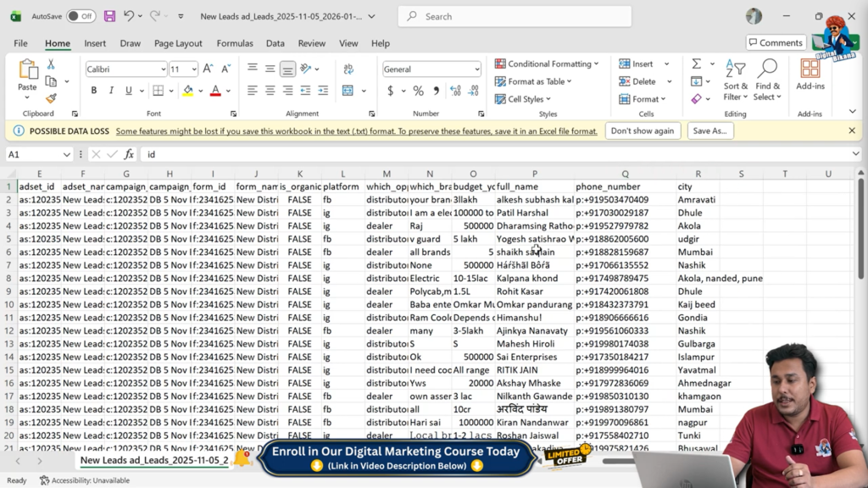
Task: Click the Save icon in Quick Access Toolbar
Action: tap(109, 15)
